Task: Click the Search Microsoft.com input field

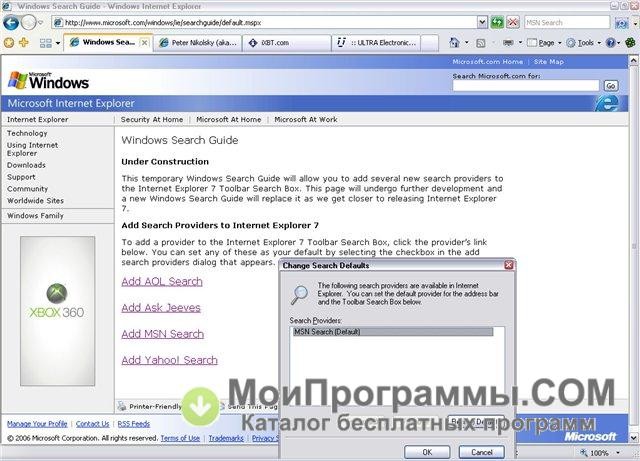Action: tap(525, 85)
